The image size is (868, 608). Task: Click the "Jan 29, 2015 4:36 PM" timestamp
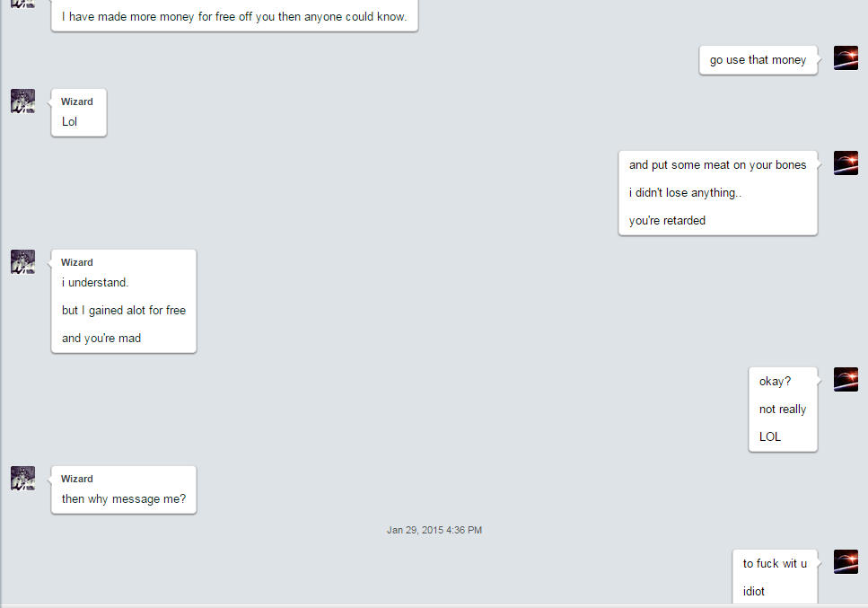(x=434, y=530)
